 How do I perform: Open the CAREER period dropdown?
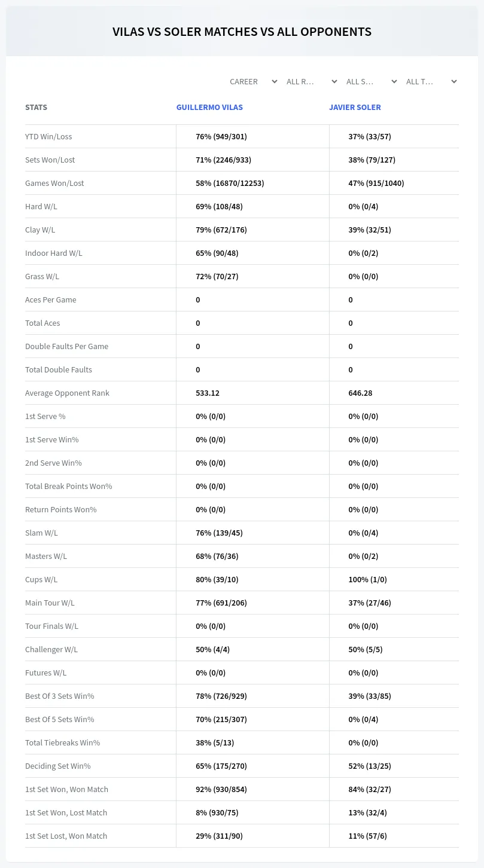point(253,81)
